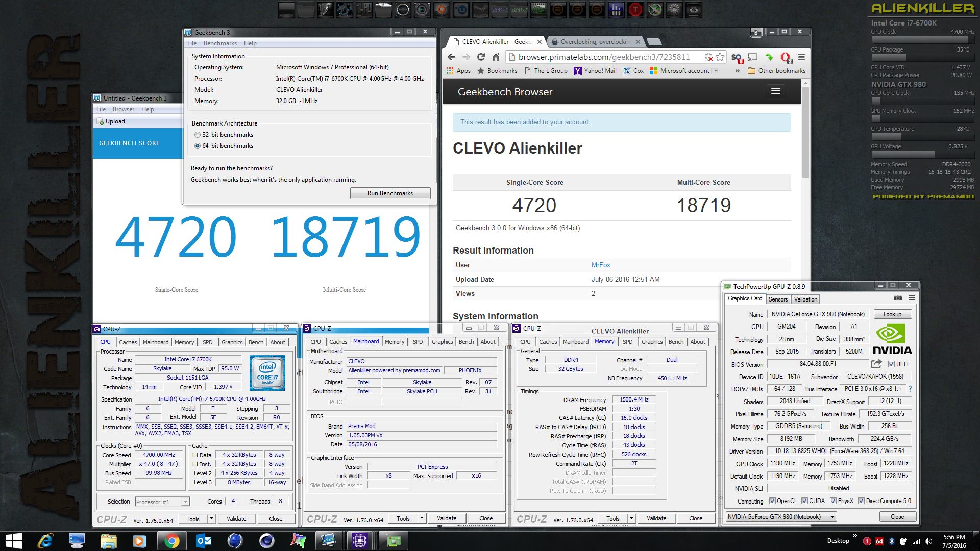
Task: Click Chrome's reload page icon
Action: 481,57
